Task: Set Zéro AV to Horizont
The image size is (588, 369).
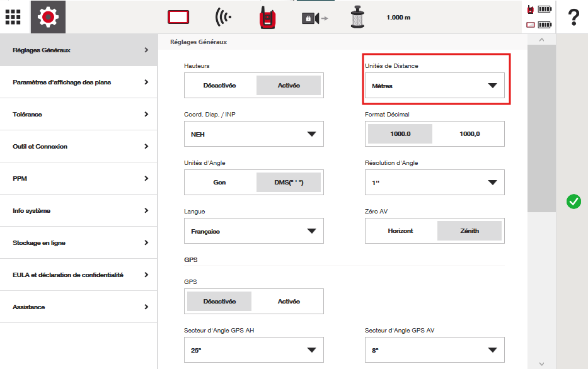Action: (x=400, y=231)
